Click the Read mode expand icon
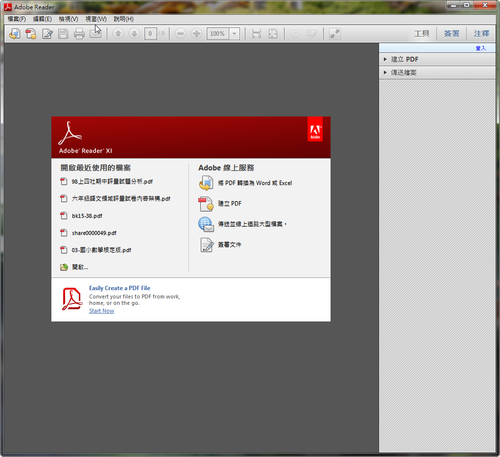This screenshot has height=457, width=500. 334,34
